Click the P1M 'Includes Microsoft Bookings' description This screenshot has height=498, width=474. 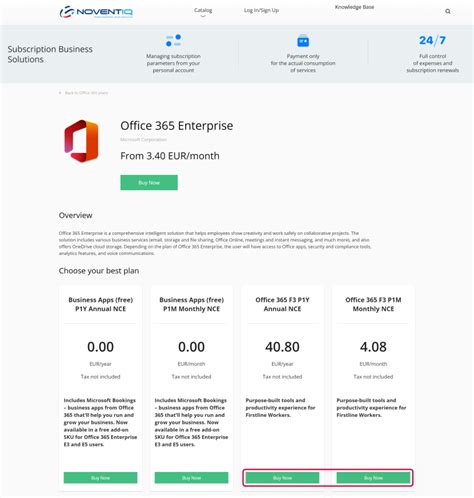click(191, 422)
